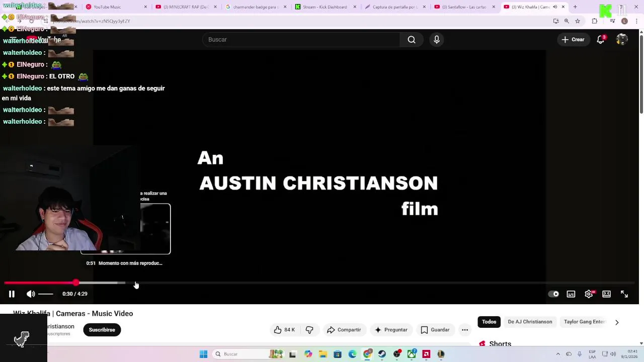Pause the video with the pause button
Viewport: 644px width, 362px height.
click(x=12, y=294)
